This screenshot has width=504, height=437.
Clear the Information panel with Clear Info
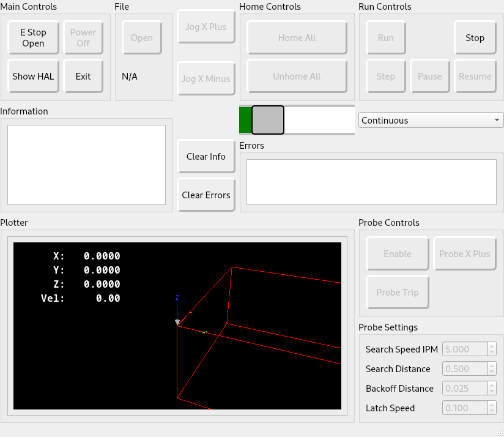point(206,157)
